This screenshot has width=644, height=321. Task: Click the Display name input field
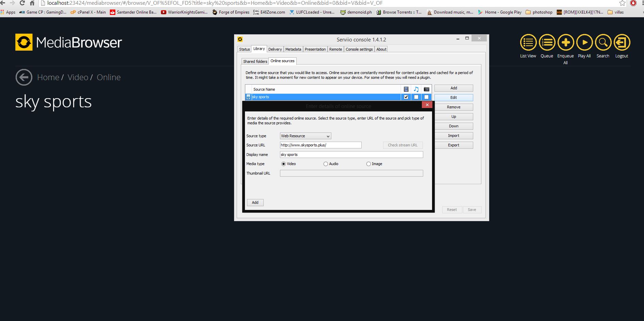(351, 155)
